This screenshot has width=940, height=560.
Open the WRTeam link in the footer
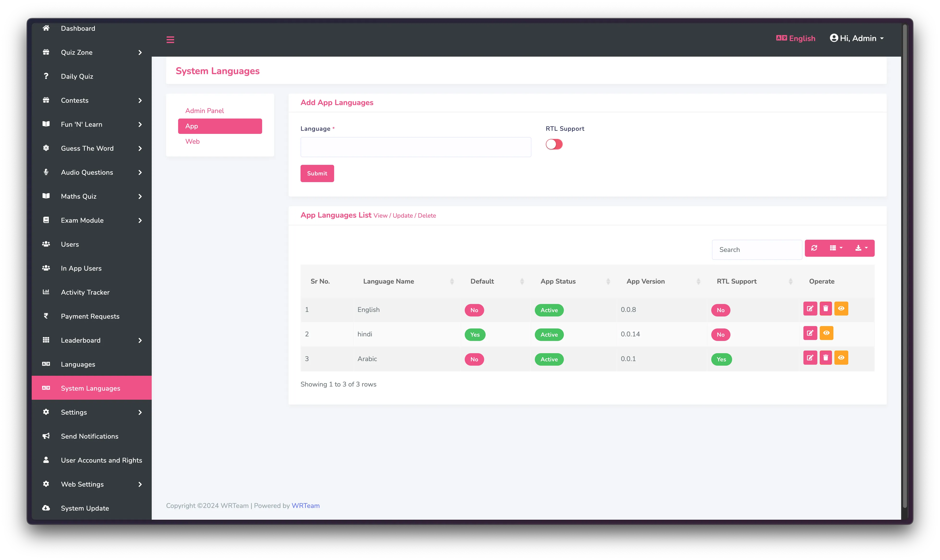(305, 506)
